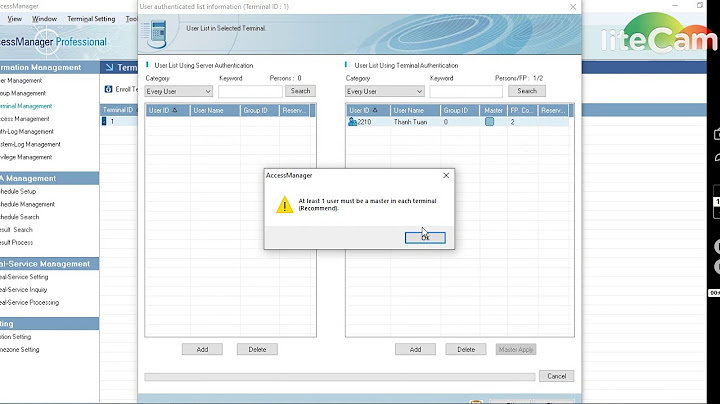
Task: Close the user authenticated list dialog
Action: coord(573,7)
